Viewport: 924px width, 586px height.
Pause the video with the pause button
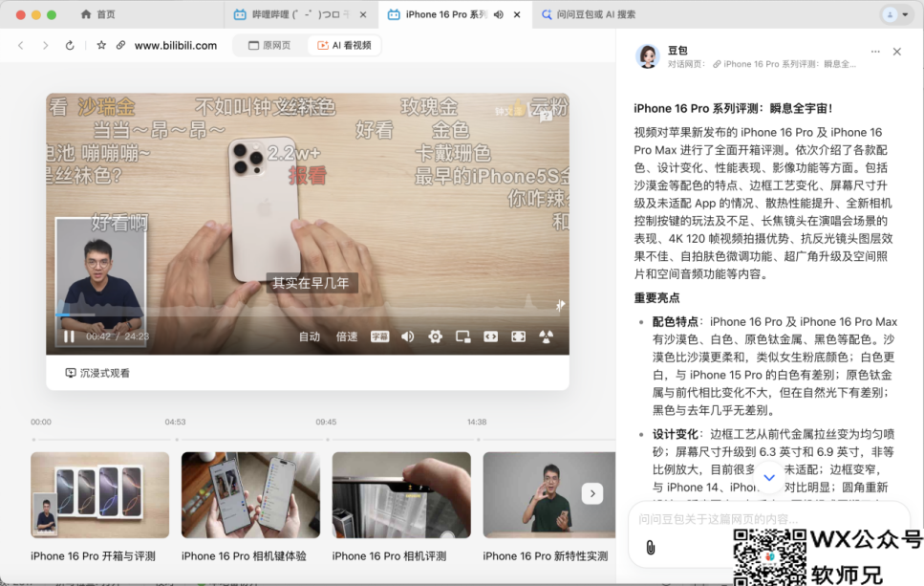(69, 336)
